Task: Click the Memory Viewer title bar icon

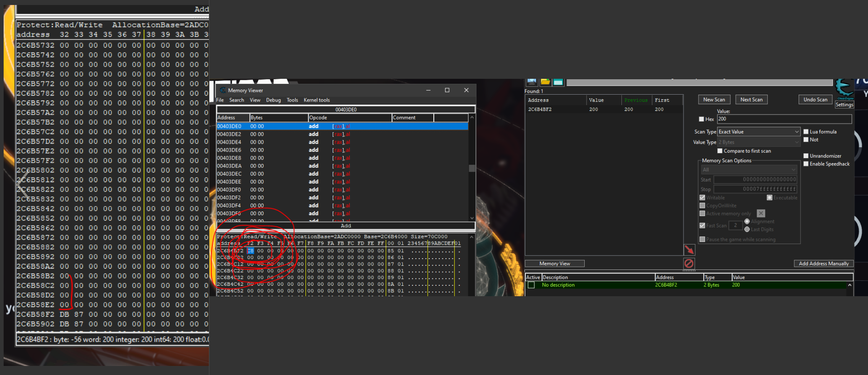Action: pyautogui.click(x=223, y=90)
